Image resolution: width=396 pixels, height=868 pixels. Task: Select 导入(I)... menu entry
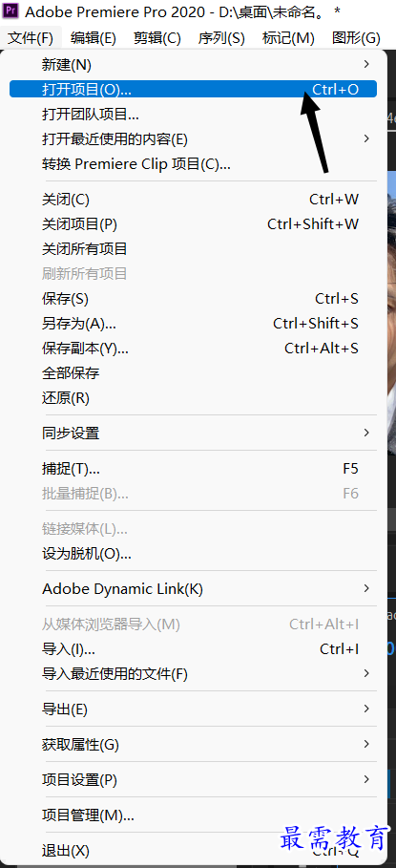click(x=193, y=649)
